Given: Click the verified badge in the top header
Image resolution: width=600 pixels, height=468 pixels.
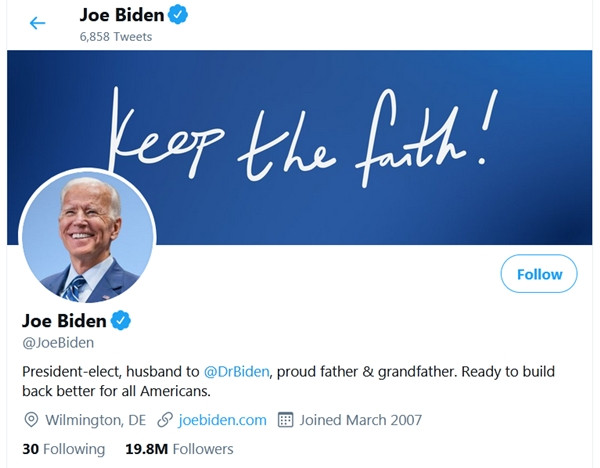Looking at the screenshot, I should pos(178,15).
